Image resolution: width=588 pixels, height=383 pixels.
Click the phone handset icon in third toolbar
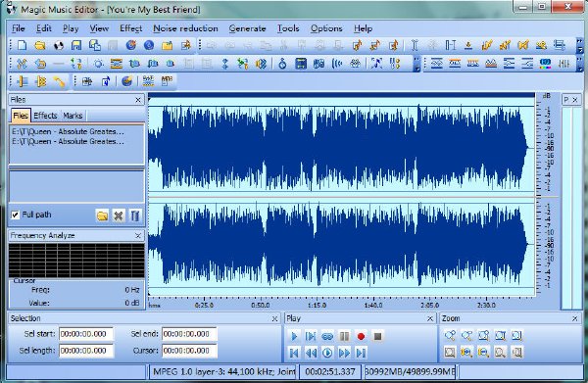point(58,80)
